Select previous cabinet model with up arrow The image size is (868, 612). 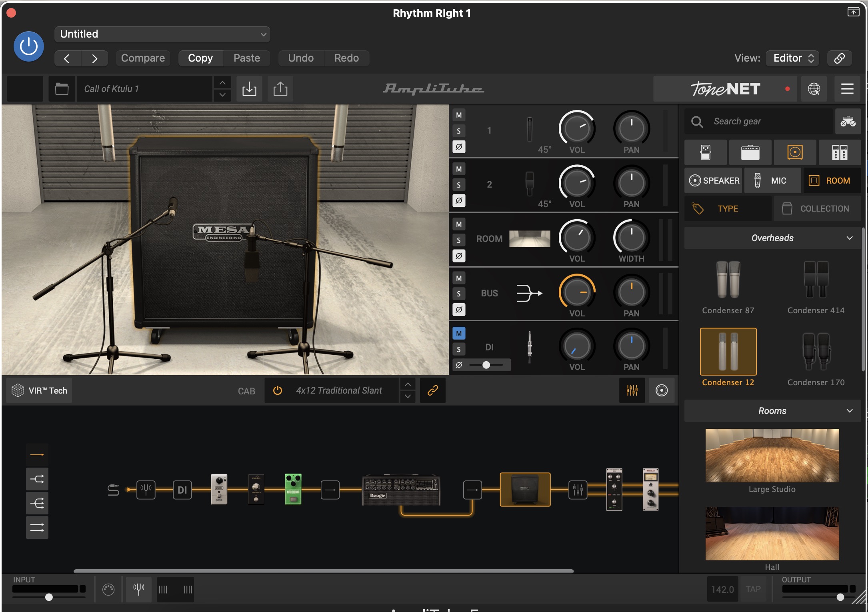pos(408,384)
